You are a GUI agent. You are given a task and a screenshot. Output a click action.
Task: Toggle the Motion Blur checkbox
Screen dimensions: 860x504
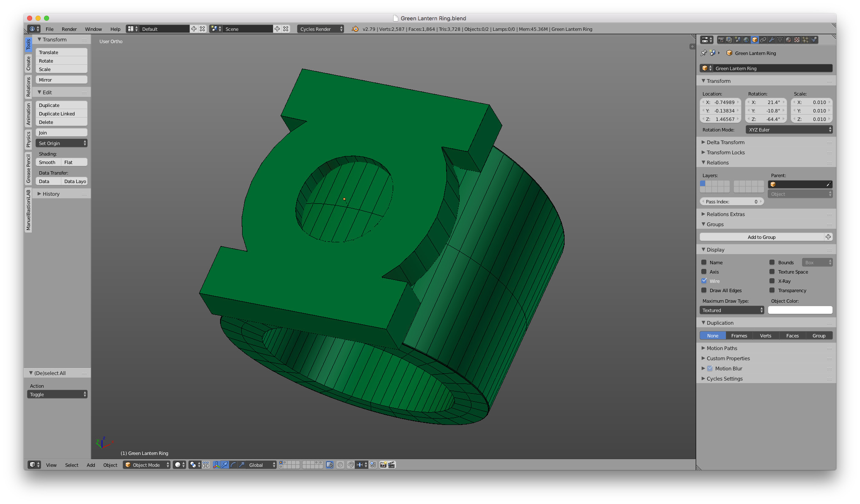[710, 368]
